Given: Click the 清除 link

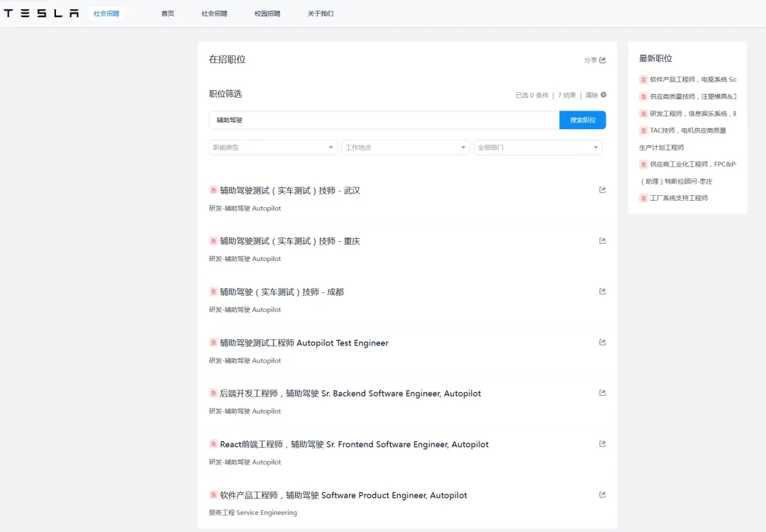Looking at the screenshot, I should [x=592, y=95].
